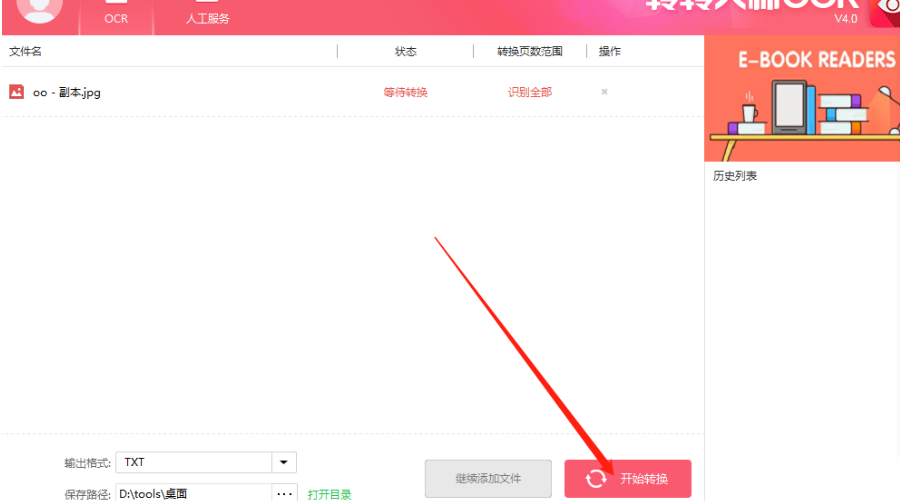Click the 保存路径 field D:\tools\桌面
Image resolution: width=900 pixels, height=501 pixels.
coord(194,493)
